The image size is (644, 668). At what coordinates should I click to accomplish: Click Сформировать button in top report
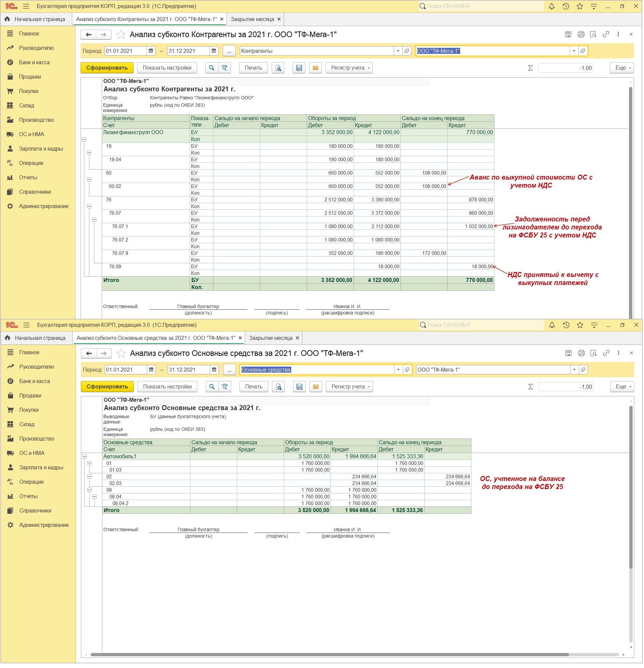coord(107,68)
